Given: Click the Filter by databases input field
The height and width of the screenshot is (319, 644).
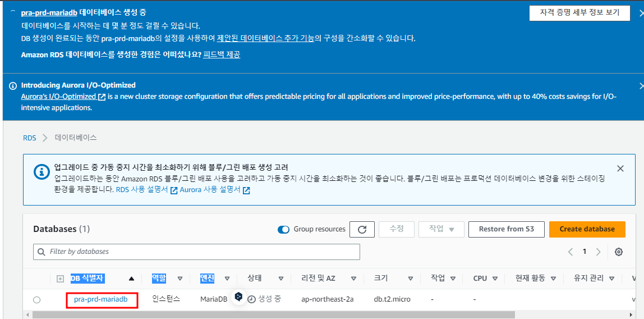Looking at the screenshot, I should point(196,252).
